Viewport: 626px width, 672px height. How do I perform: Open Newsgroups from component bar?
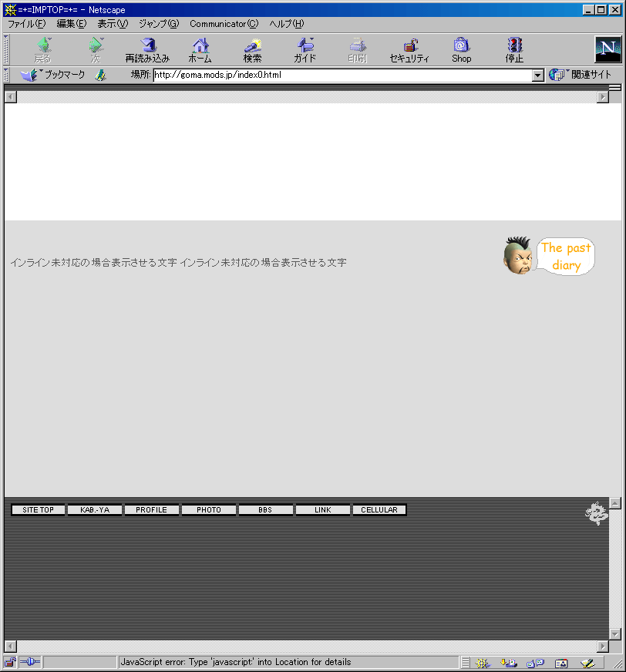pyautogui.click(x=535, y=663)
